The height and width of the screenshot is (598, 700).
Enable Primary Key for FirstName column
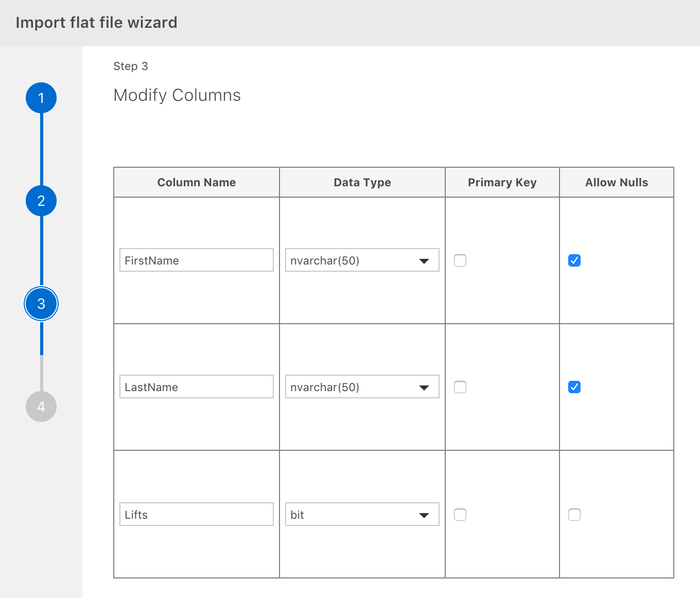(460, 260)
